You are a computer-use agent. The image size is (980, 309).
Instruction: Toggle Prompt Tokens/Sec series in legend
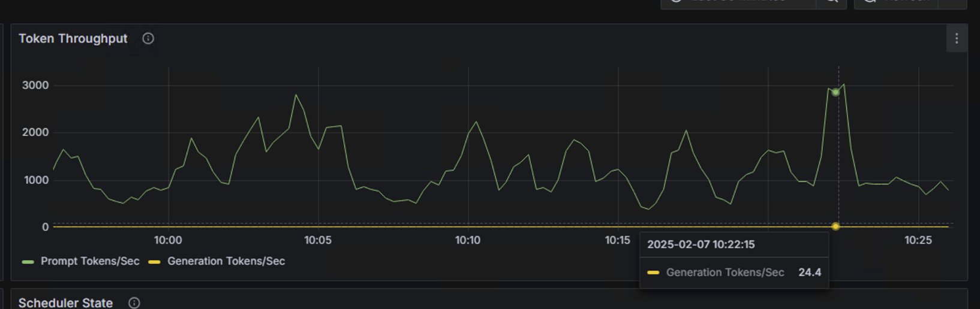90,261
